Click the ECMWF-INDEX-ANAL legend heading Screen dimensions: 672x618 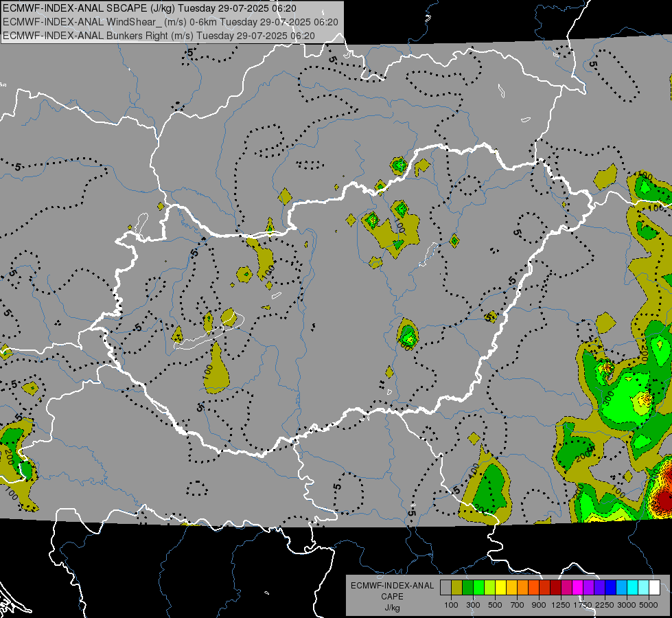pos(392,586)
